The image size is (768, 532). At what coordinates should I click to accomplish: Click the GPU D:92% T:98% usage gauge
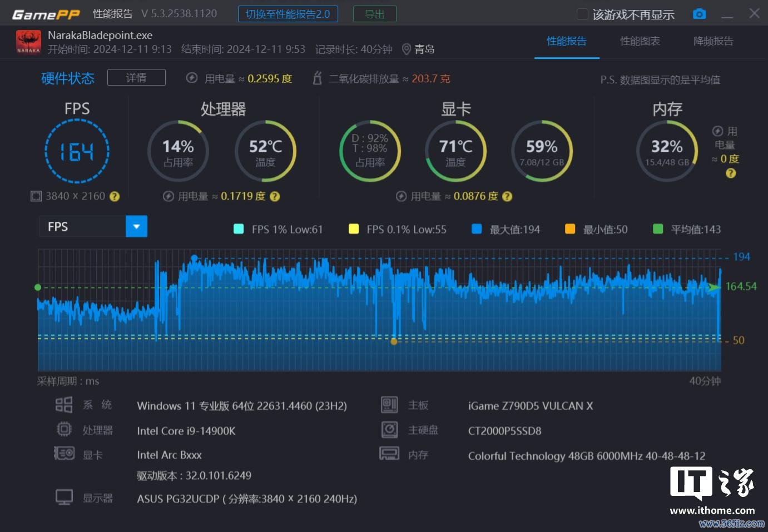(370, 151)
